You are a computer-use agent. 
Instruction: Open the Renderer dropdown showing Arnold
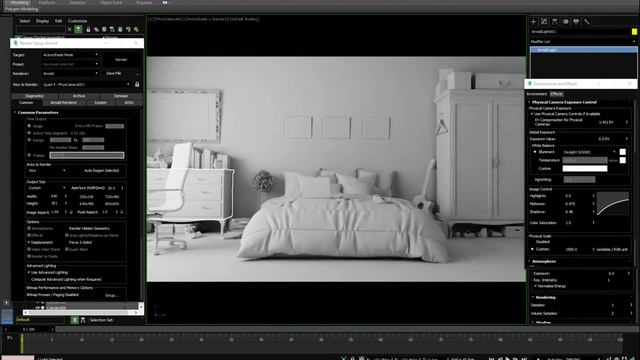coord(70,73)
